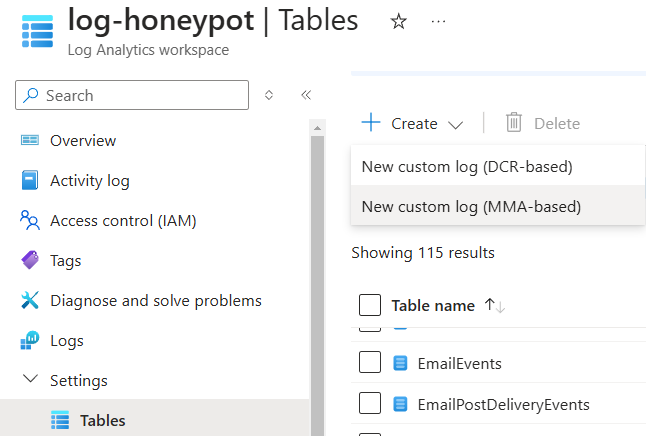This screenshot has height=436, width=646.
Task: Collapse the sidebar with the double chevron
Action: (x=306, y=95)
